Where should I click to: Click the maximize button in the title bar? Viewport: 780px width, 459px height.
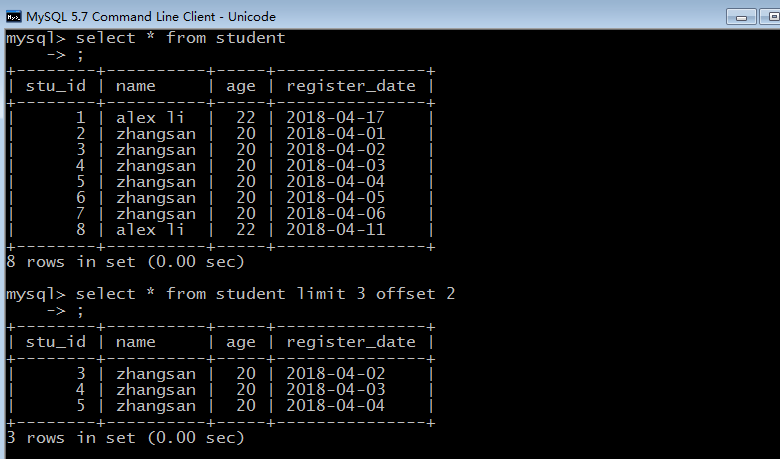pos(769,17)
